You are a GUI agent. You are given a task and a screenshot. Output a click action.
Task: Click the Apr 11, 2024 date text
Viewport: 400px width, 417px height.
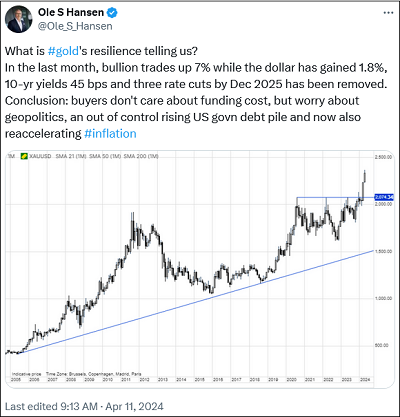pos(135,406)
